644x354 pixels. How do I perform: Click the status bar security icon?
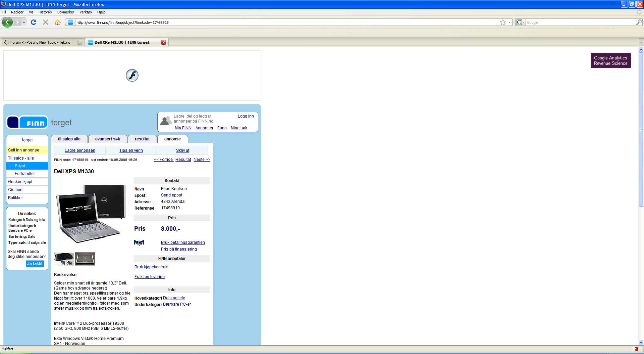(x=636, y=349)
